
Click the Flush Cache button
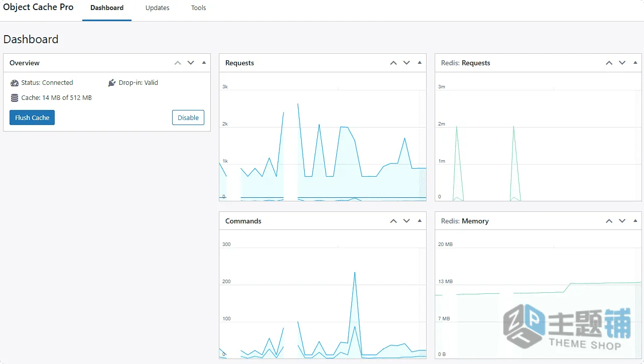click(x=32, y=117)
